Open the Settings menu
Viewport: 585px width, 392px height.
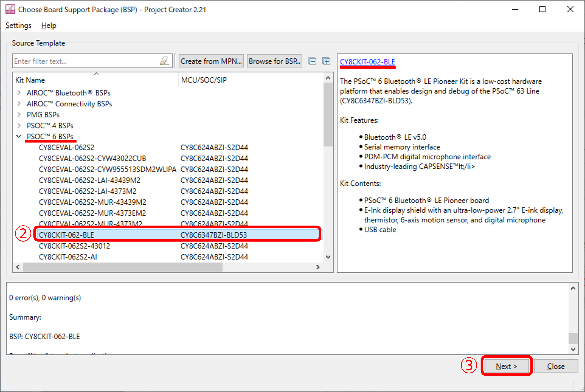click(x=19, y=26)
